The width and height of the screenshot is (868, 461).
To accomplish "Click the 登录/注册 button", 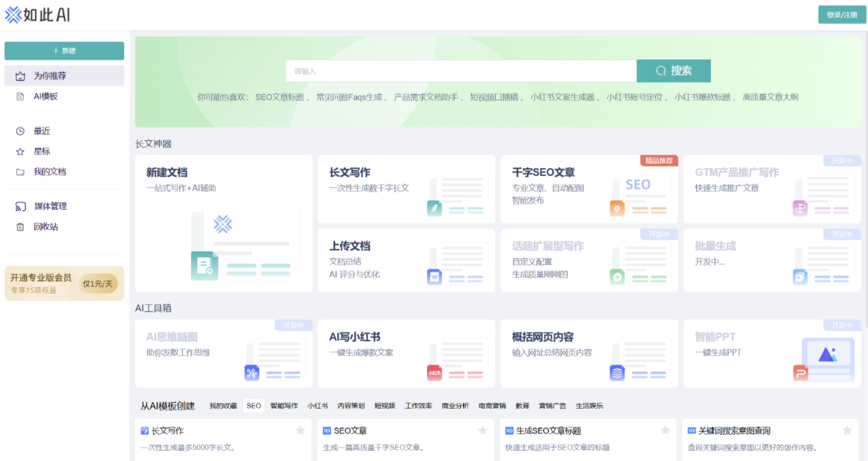I will (842, 15).
